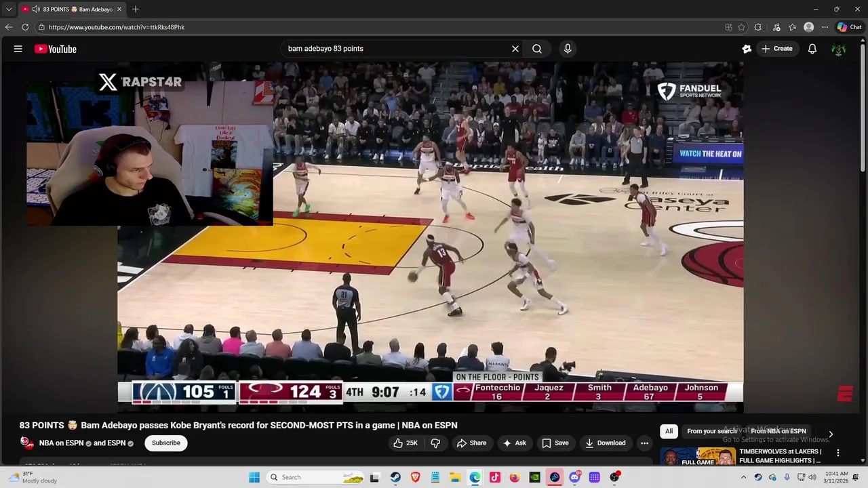Click the video player area
The image size is (868, 488).
point(431,237)
